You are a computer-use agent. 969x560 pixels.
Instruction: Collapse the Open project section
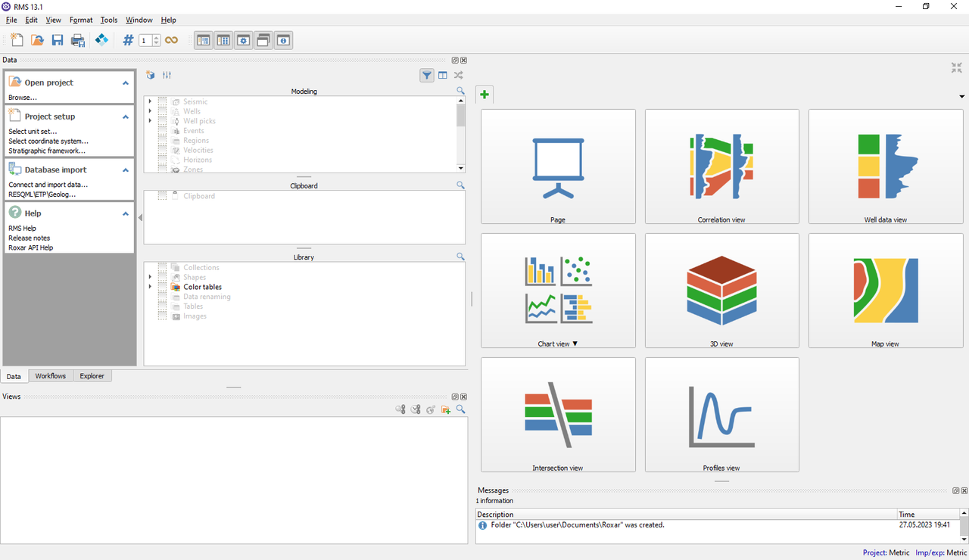(x=126, y=82)
